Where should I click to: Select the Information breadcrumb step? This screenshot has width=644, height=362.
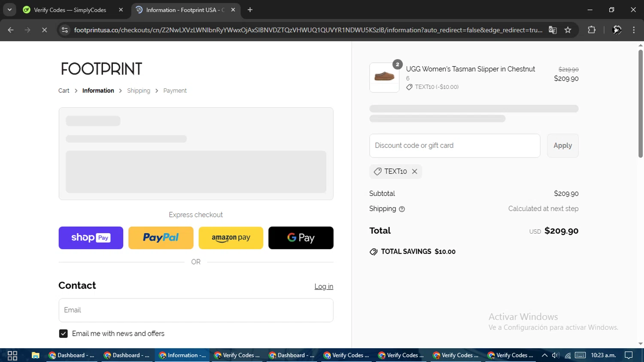click(x=98, y=91)
